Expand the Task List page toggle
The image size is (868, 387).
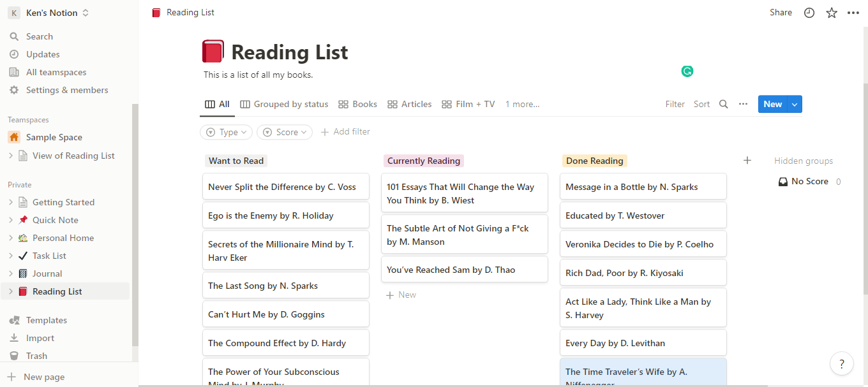tap(11, 256)
